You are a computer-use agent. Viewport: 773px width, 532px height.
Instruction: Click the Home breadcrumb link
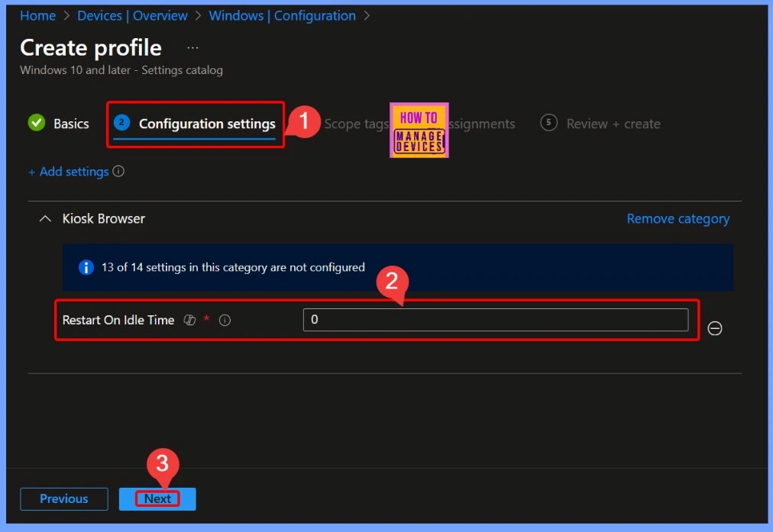click(x=37, y=15)
